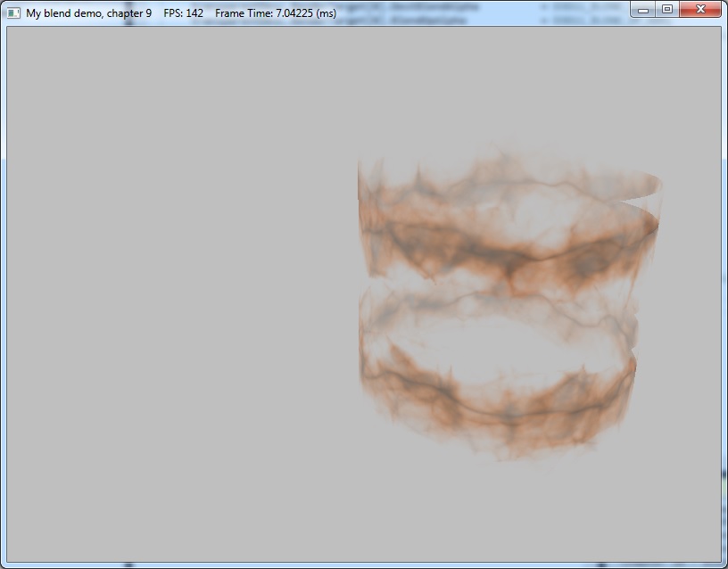The image size is (728, 569).
Task: Click the "My blend demo, chapter 9" title
Action: point(88,13)
